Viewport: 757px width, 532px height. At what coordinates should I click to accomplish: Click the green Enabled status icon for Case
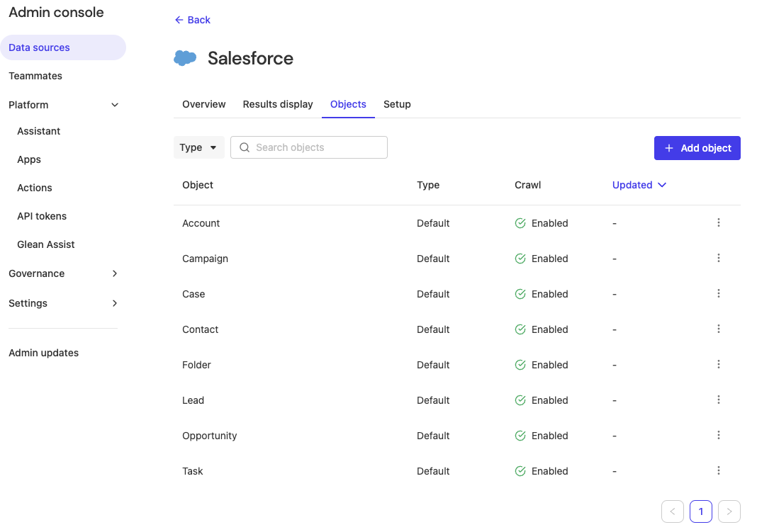click(520, 293)
